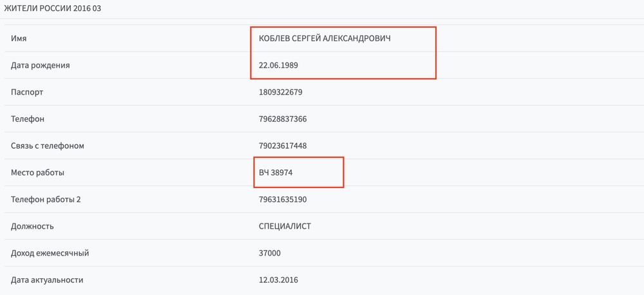Click work phone 79631635190
Screen dimensions: 644x295
pos(283,200)
